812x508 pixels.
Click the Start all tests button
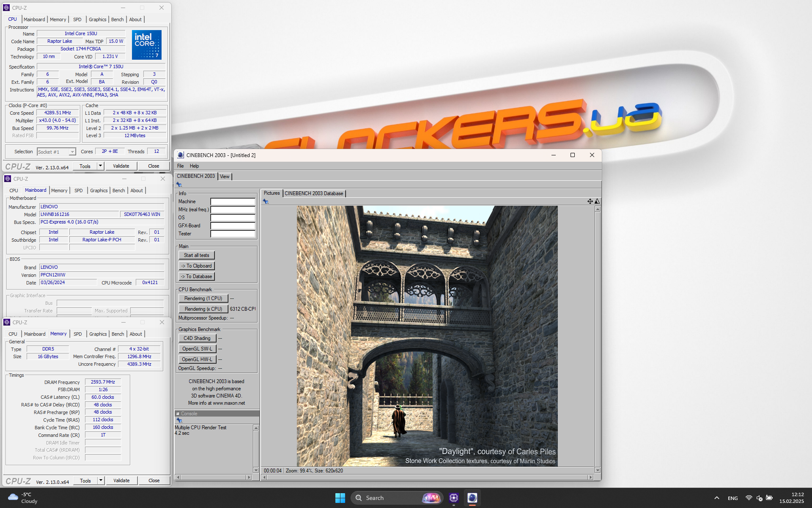[x=197, y=255]
